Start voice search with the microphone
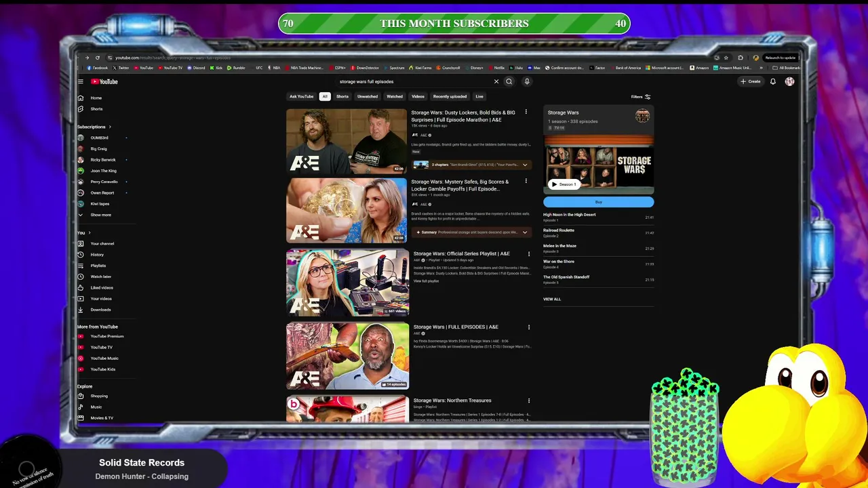868x488 pixels. (526, 81)
